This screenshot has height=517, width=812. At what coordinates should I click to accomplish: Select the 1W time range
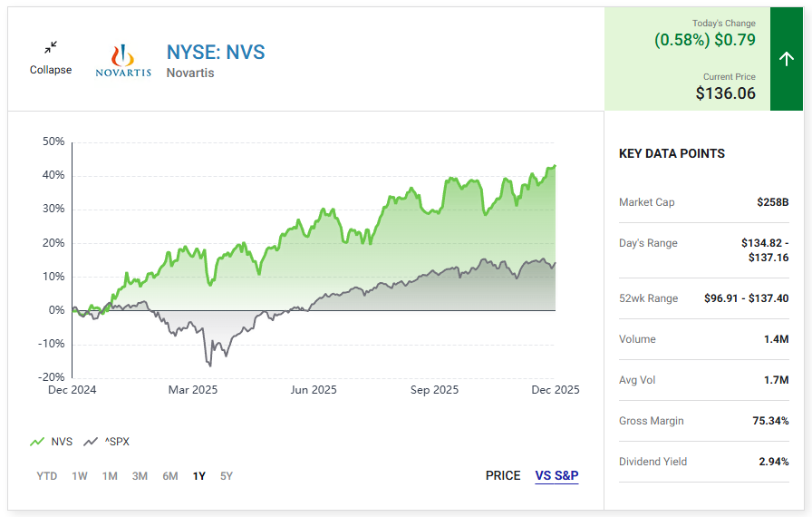[80, 476]
